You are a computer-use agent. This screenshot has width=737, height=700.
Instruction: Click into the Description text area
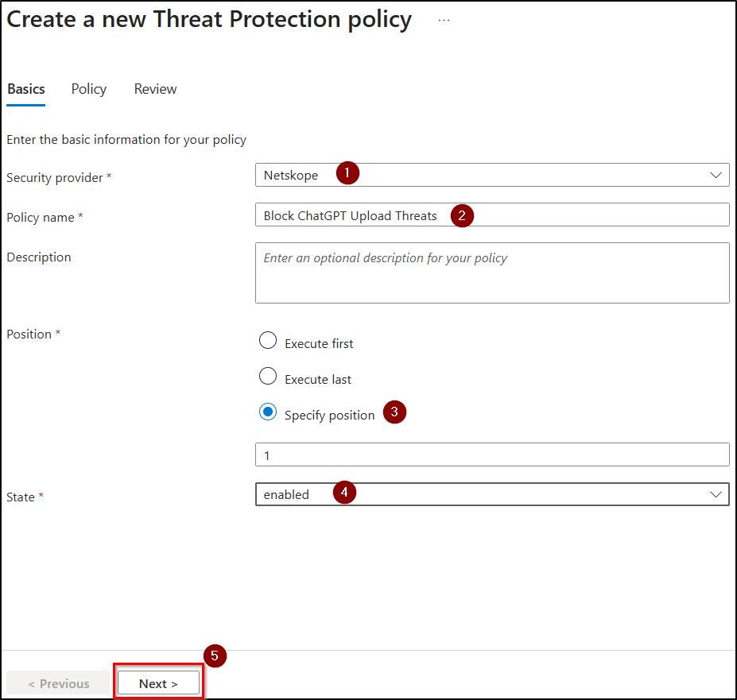click(x=491, y=274)
